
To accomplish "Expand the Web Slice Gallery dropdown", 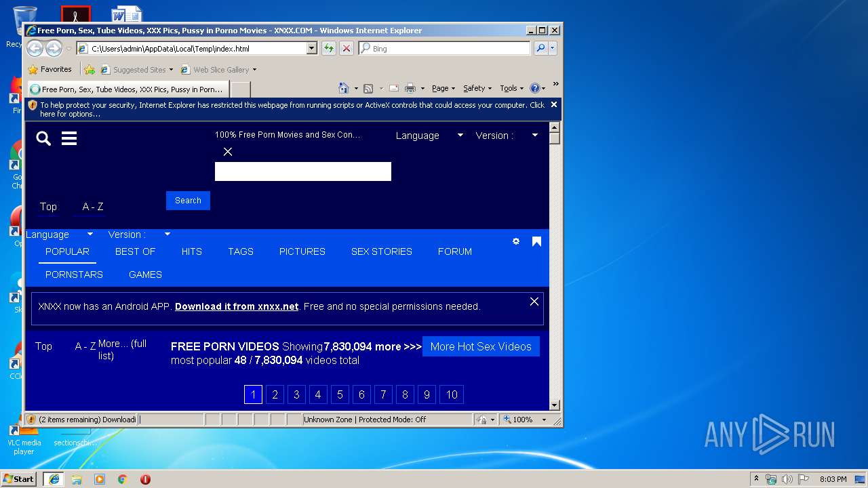I will click(x=254, y=70).
